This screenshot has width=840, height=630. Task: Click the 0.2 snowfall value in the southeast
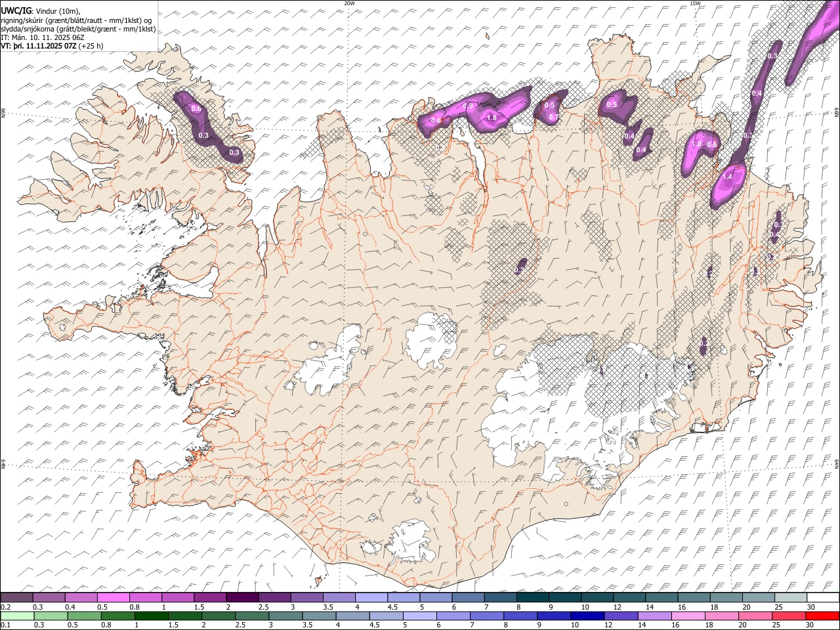[703, 343]
